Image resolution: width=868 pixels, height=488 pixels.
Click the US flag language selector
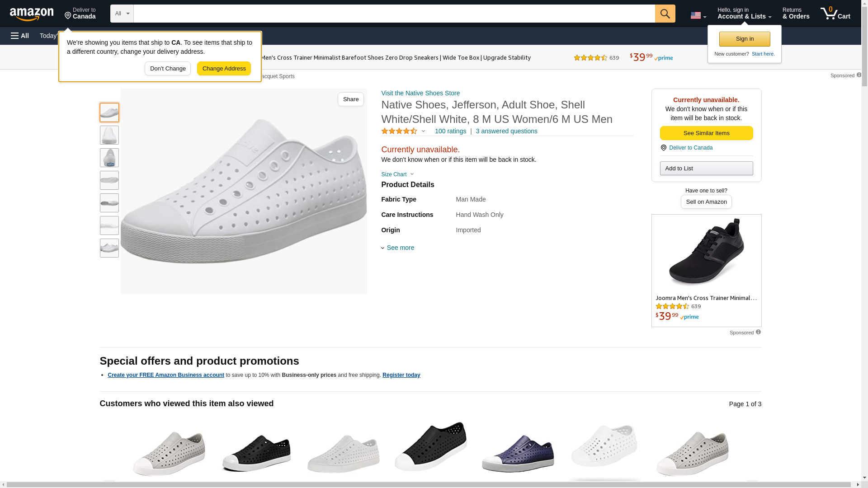coord(698,15)
